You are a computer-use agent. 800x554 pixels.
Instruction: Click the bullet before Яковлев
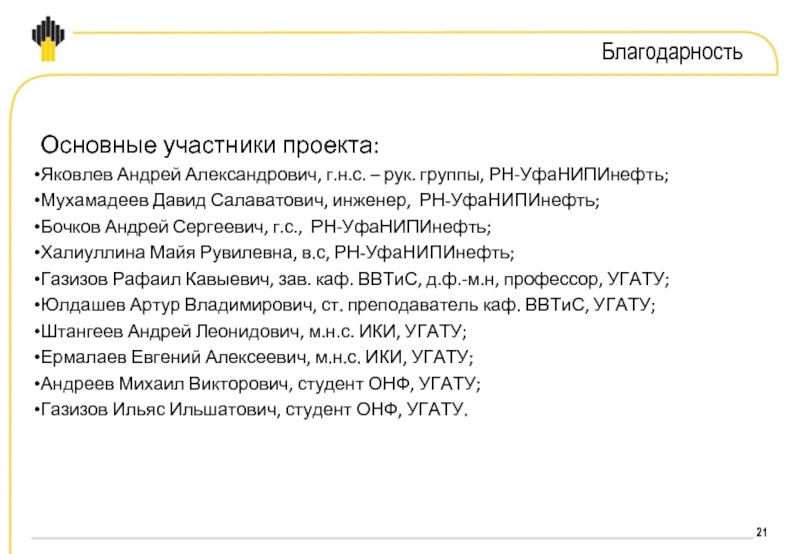coord(37,175)
